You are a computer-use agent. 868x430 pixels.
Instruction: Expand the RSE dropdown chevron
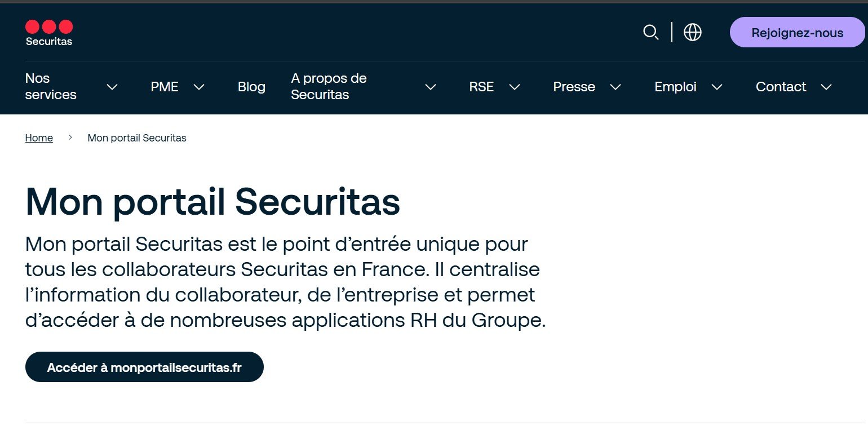[514, 87]
